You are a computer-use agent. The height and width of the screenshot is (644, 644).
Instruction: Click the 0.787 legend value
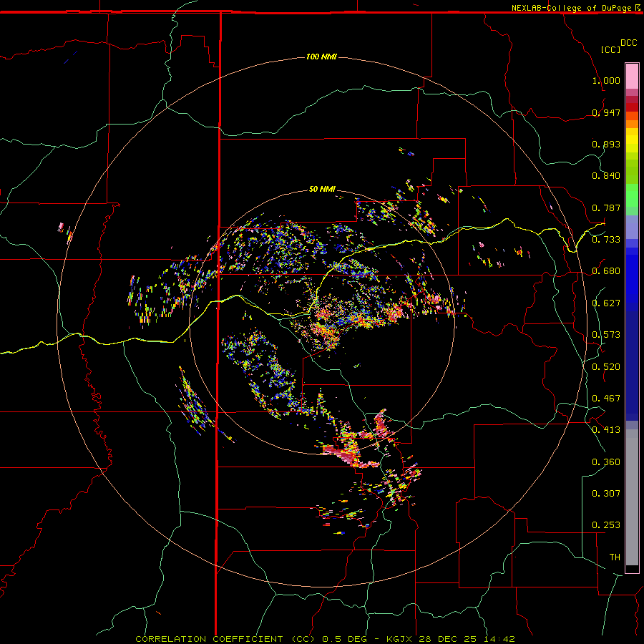click(x=606, y=208)
